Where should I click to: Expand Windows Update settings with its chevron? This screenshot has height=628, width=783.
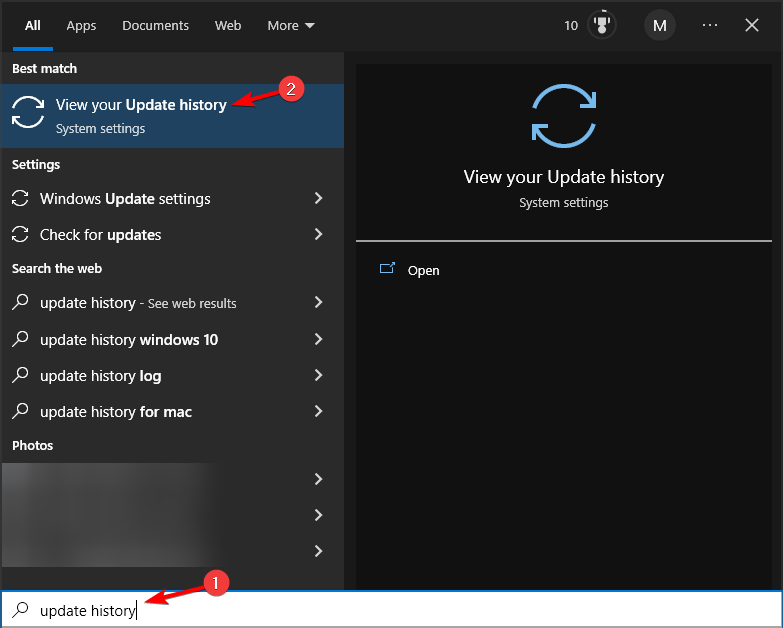coord(318,198)
